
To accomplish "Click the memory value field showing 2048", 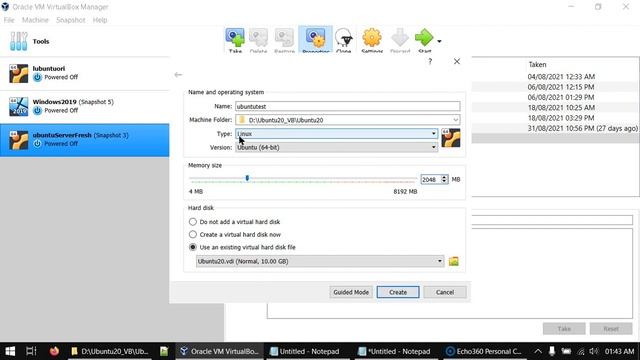I will click(430, 180).
